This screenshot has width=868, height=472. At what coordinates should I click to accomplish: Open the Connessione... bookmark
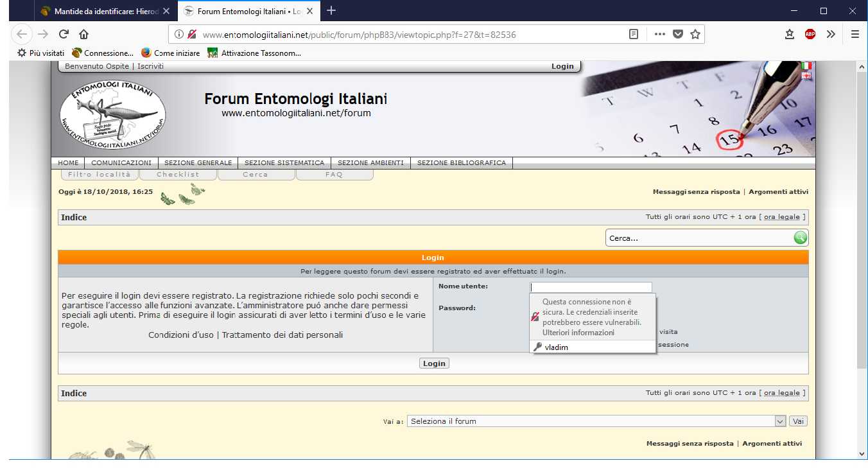[x=103, y=53]
